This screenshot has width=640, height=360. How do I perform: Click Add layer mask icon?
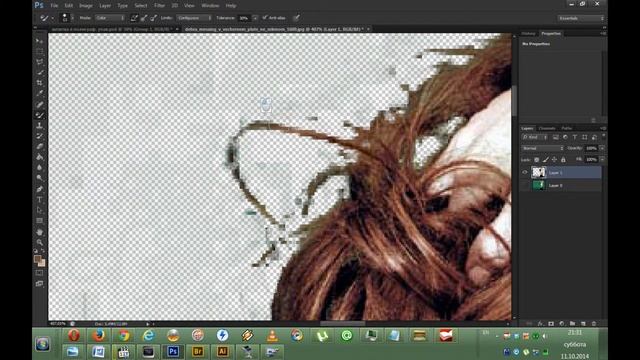pos(551,324)
